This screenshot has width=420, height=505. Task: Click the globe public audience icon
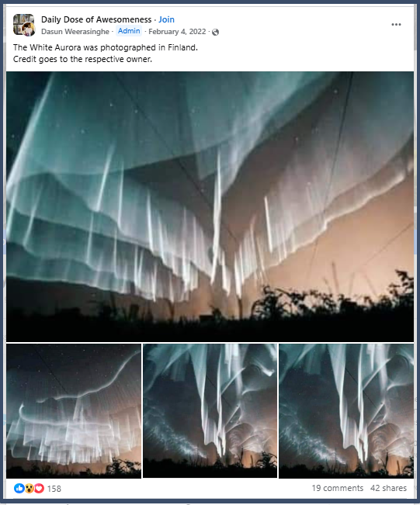point(216,32)
